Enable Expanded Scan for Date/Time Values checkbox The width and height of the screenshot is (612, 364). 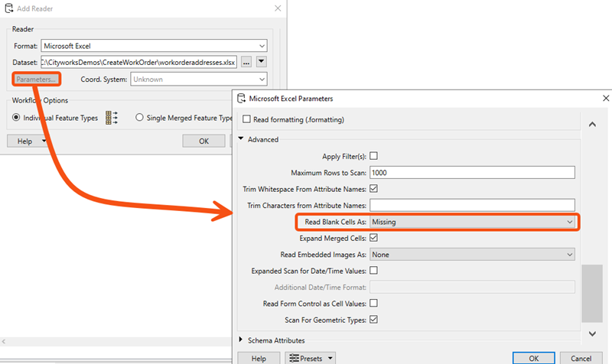tap(373, 271)
